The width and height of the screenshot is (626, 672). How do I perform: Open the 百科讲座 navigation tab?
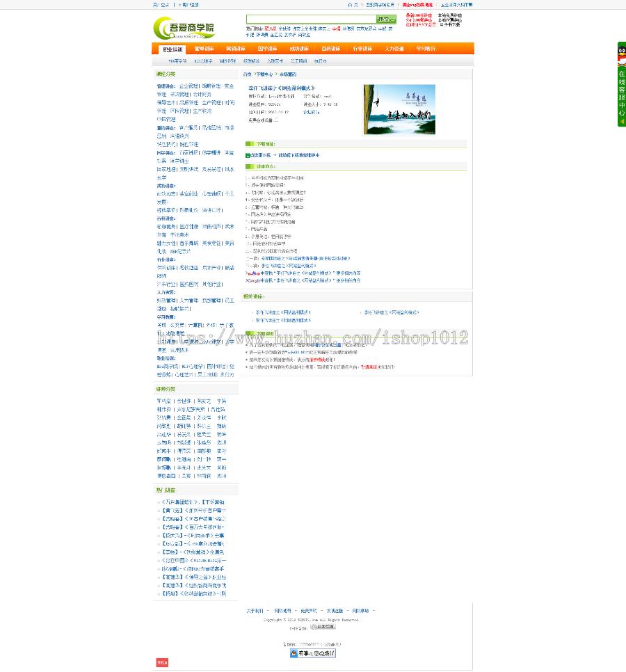click(x=331, y=49)
